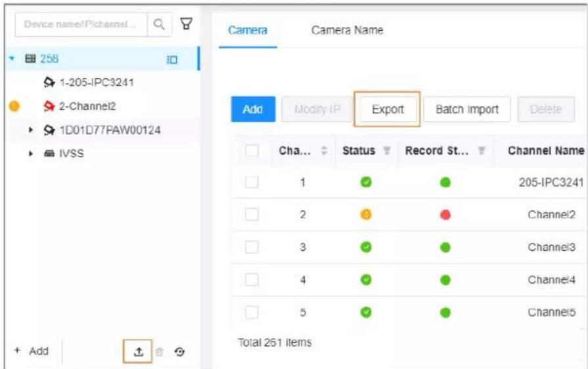Click the red camera icon for 2-Channel2
The image size is (588, 369).
(49, 106)
